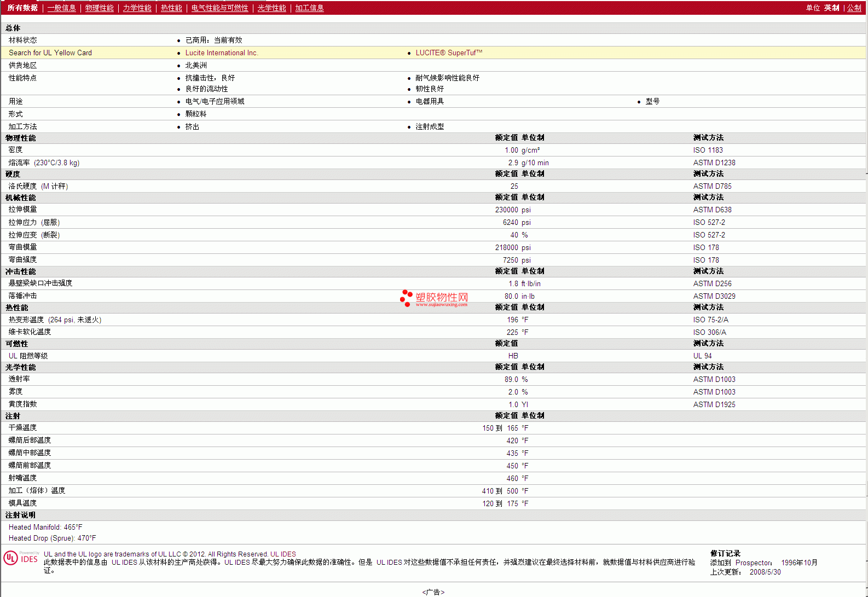The height and width of the screenshot is (597, 868).
Task: Click the 北美洲 supply region text
Action: [196, 66]
